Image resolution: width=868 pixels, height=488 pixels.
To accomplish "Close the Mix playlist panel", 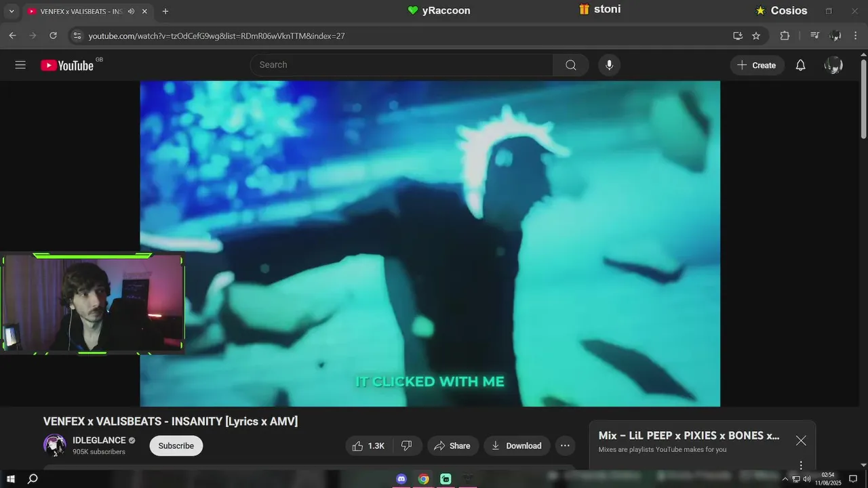I will point(801,441).
